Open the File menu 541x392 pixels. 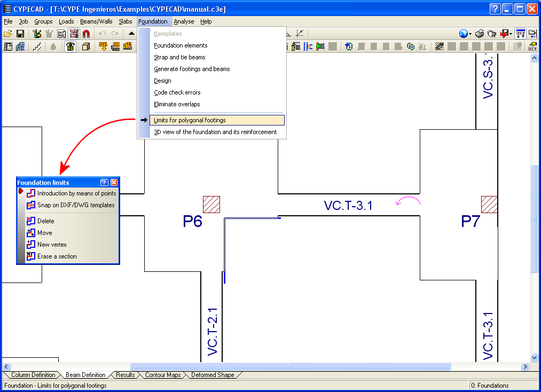coord(8,21)
